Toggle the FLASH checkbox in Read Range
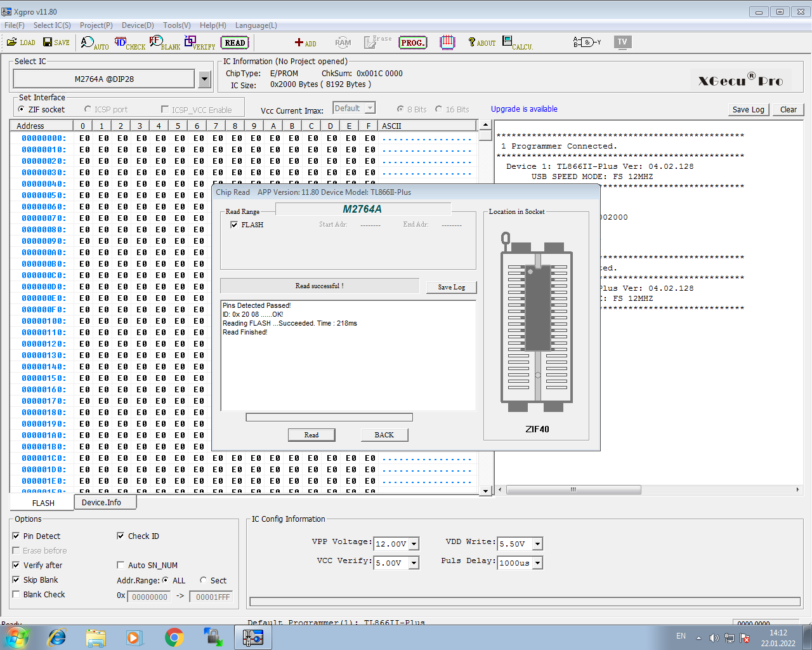Screen dimensions: 812x650 (x=234, y=225)
